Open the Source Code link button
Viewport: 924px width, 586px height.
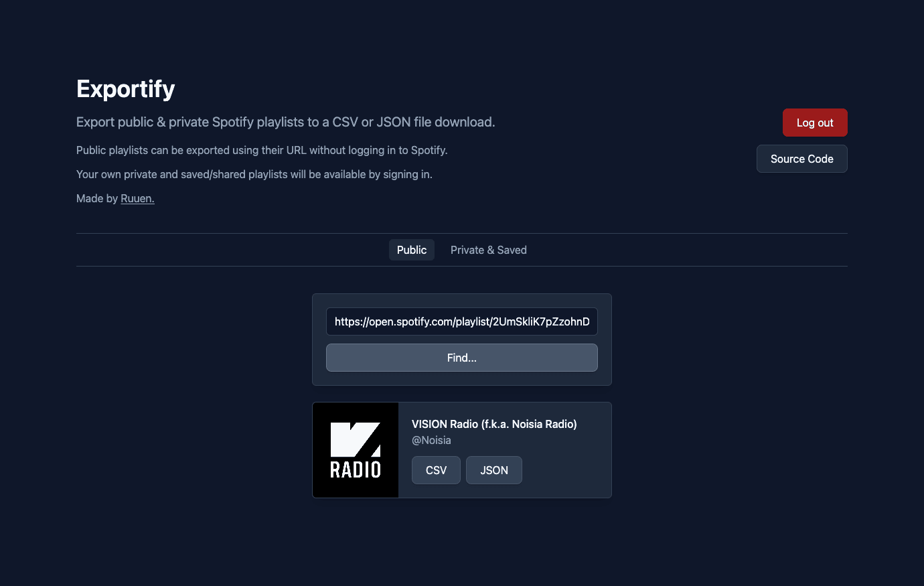click(801, 159)
